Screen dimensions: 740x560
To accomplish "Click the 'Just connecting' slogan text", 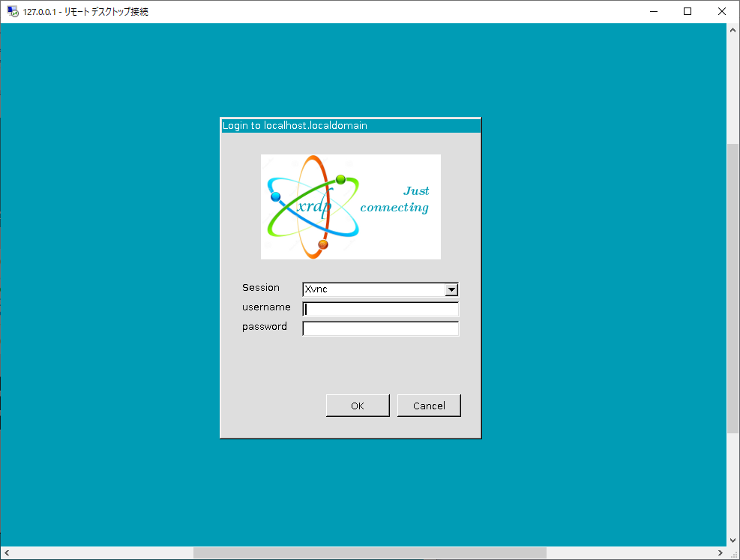I will tap(394, 199).
